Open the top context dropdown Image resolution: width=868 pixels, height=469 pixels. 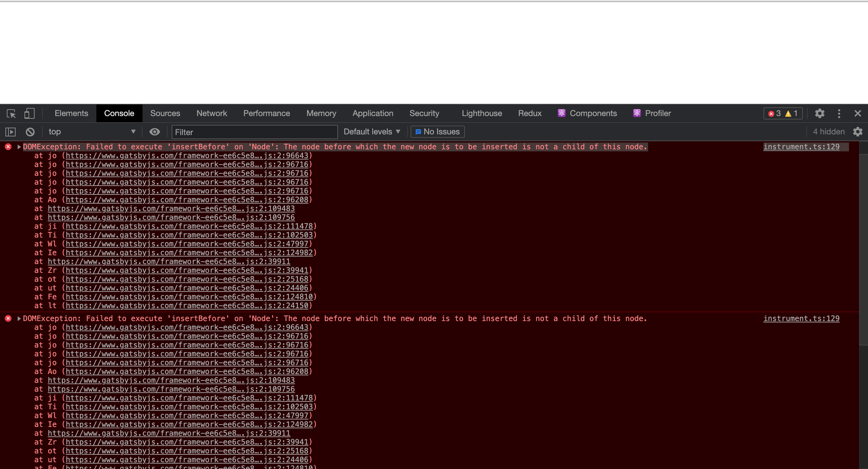(92, 132)
